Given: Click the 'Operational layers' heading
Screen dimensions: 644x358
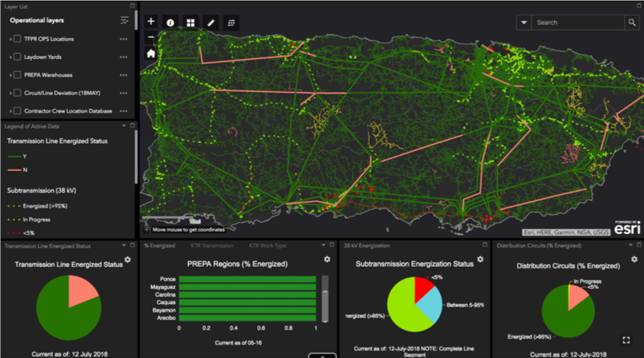Looking at the screenshot, I should [37, 20].
